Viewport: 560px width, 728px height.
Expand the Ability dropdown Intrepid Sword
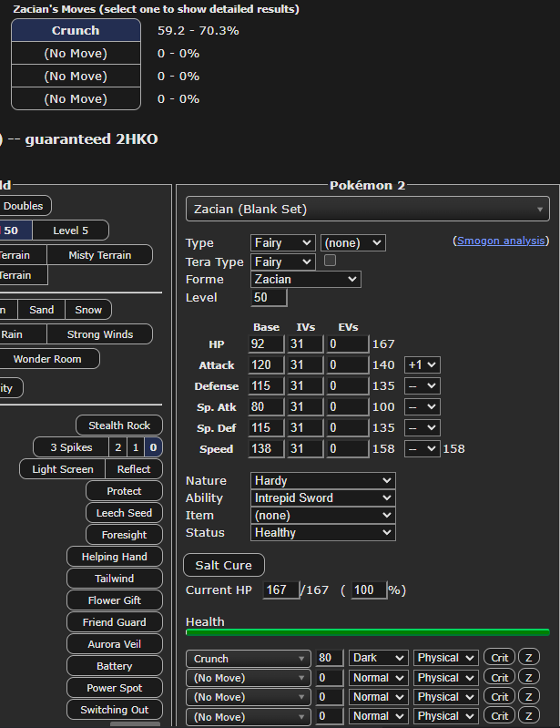tap(323, 497)
